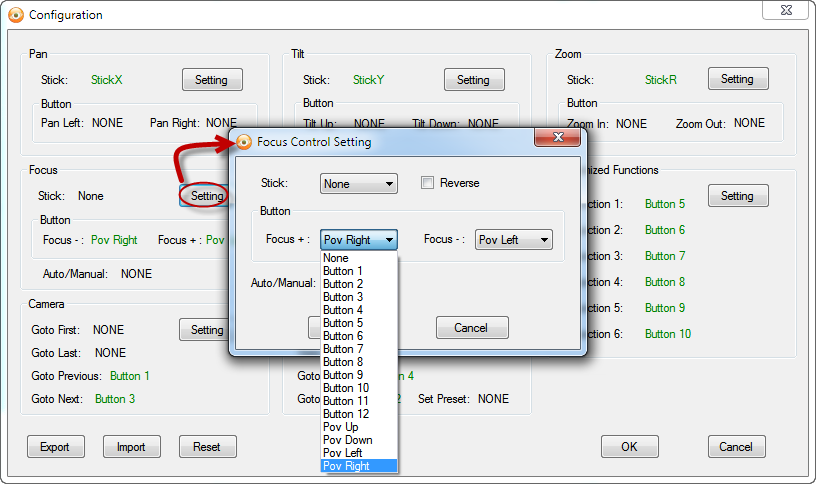Click Reset button in Configuration window
816x484 pixels.
207,447
